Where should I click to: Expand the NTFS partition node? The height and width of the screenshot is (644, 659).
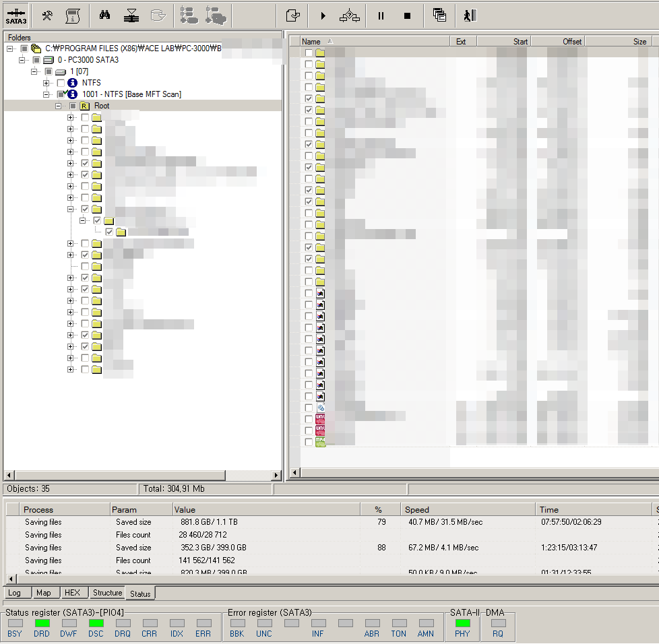tap(46, 83)
